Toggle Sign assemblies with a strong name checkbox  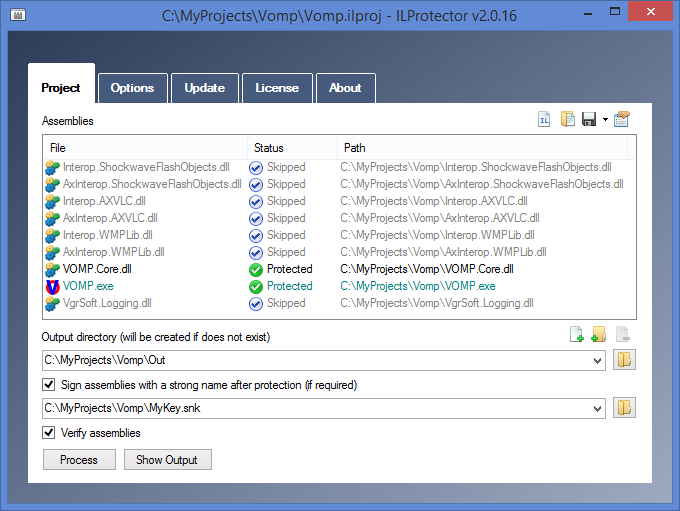[x=49, y=384]
